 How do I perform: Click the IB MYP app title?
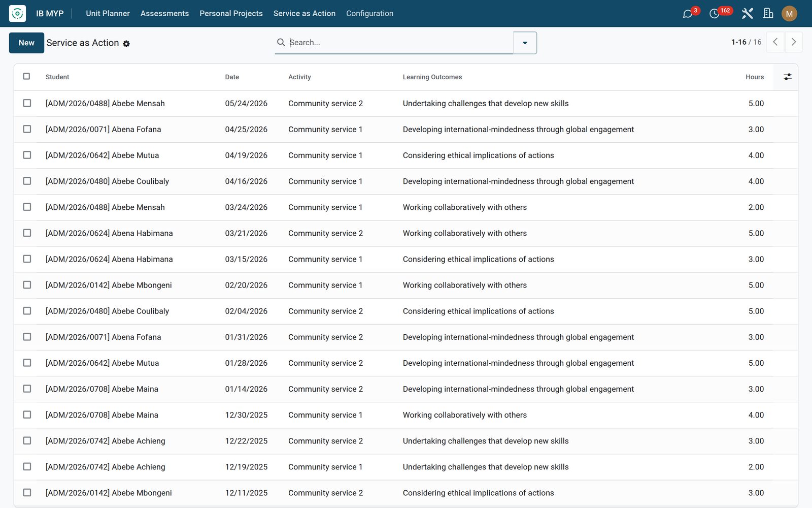coord(50,14)
